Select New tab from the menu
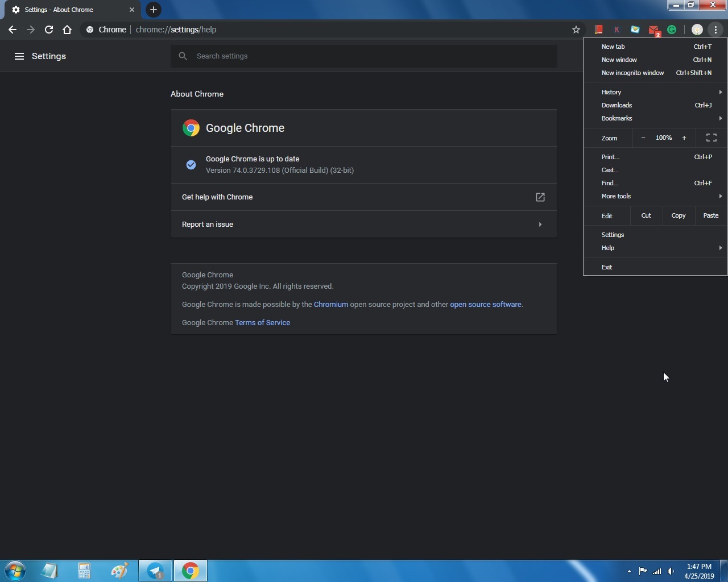 coord(655,47)
